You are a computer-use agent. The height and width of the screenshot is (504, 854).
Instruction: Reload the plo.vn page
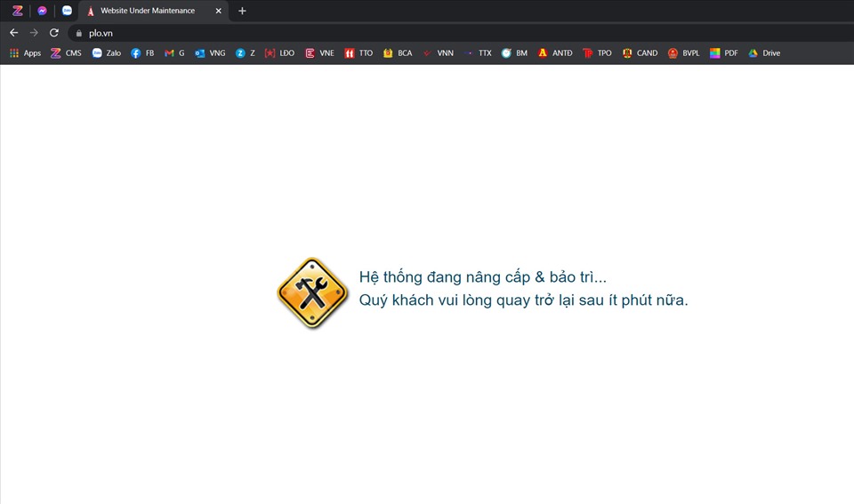pos(54,33)
